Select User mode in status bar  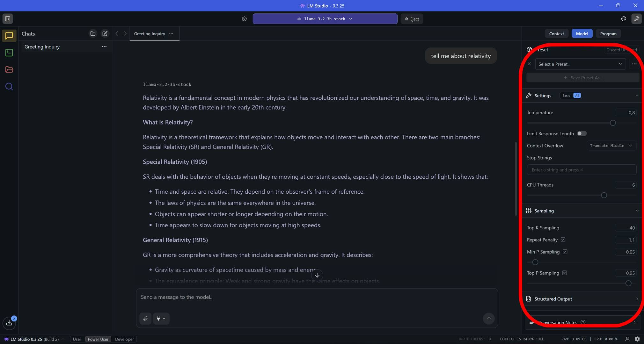(77, 339)
